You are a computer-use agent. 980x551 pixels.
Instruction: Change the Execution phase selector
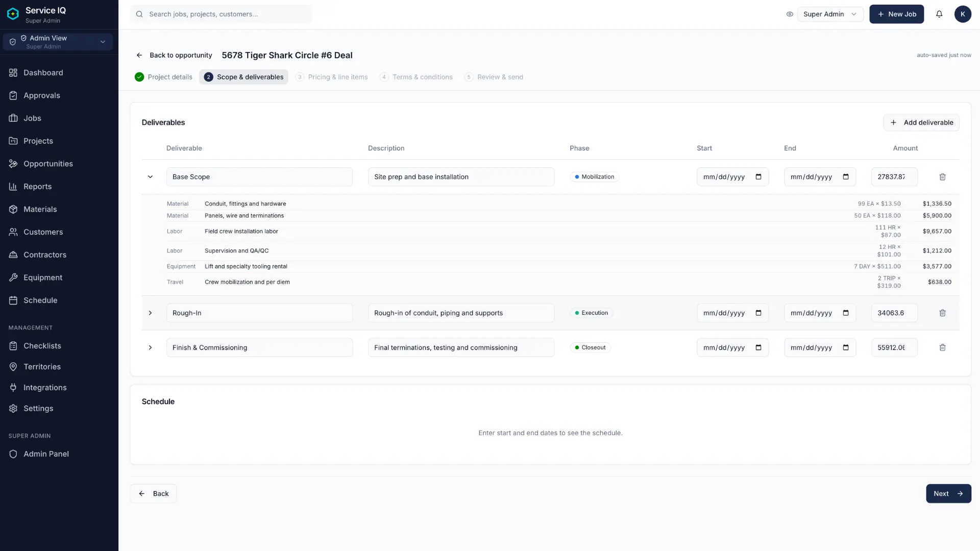(x=591, y=313)
